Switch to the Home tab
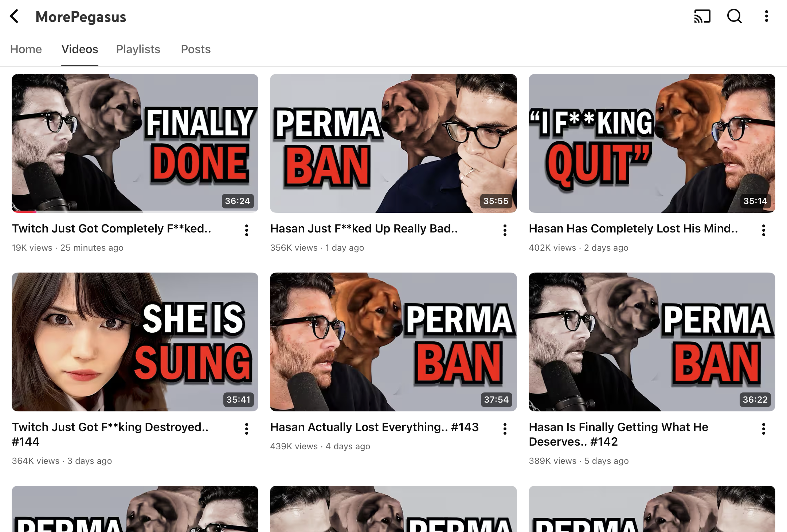This screenshot has width=787, height=532. coord(26,49)
